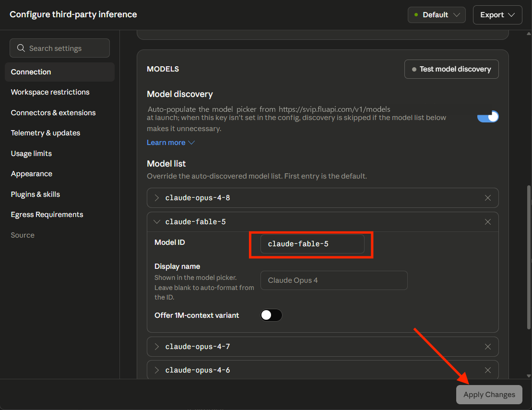Expand the claude-opus-4-7 entry
The height and width of the screenshot is (410, 532).
pos(156,347)
